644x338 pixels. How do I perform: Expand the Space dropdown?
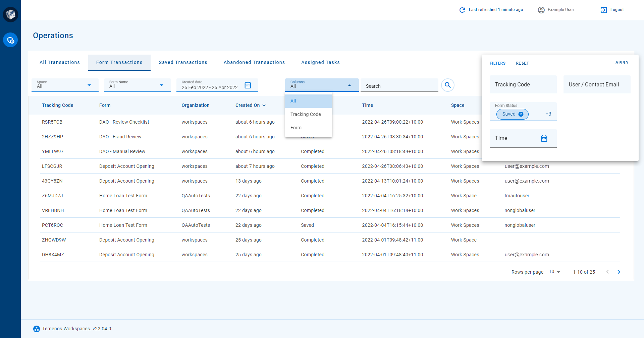click(x=89, y=85)
